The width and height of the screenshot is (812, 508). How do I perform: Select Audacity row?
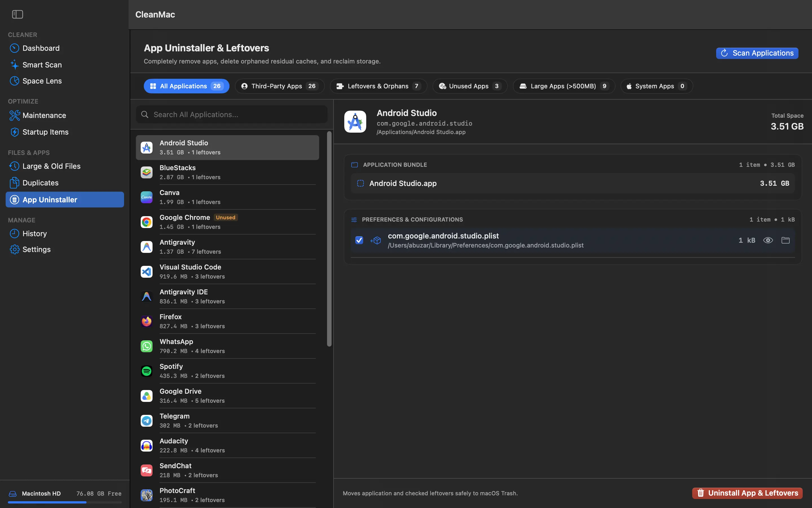227,446
